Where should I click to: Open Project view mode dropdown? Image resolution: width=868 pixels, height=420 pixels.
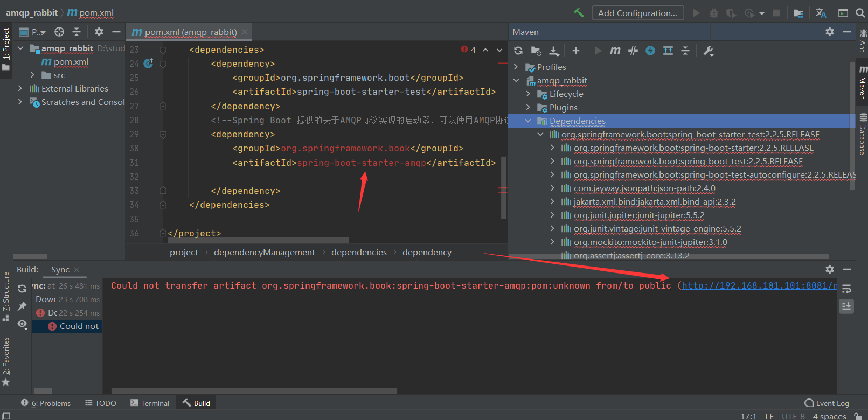point(32,32)
